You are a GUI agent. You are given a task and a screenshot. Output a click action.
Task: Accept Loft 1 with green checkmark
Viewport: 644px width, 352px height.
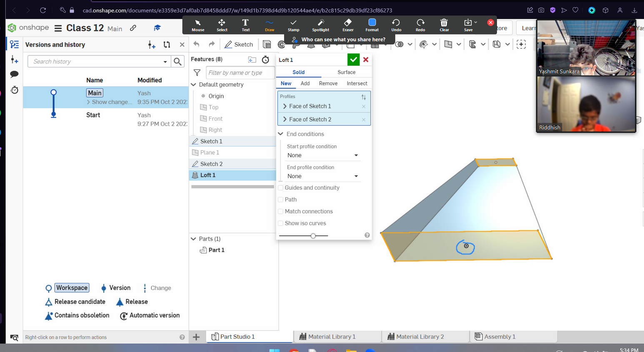coord(353,60)
